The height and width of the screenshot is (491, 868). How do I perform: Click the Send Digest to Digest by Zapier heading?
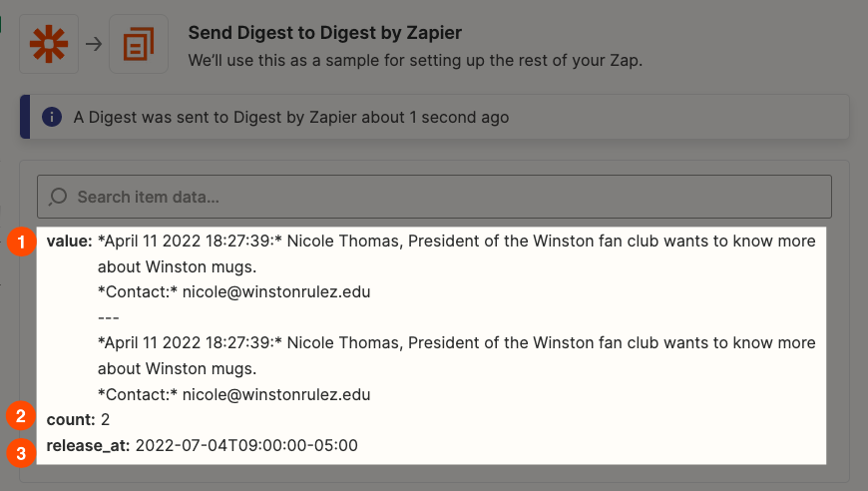324,34
